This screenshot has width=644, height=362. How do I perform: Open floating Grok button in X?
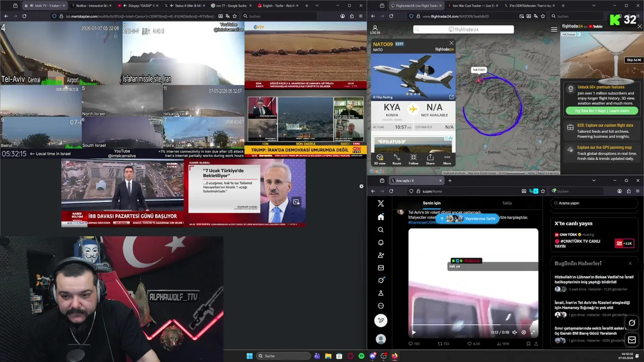pos(632,323)
